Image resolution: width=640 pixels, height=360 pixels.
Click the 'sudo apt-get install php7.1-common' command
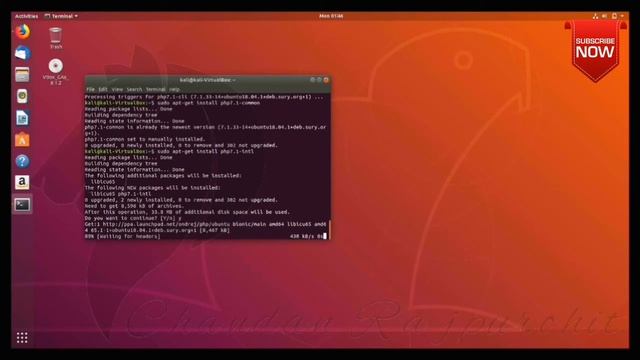pyautogui.click(x=209, y=103)
